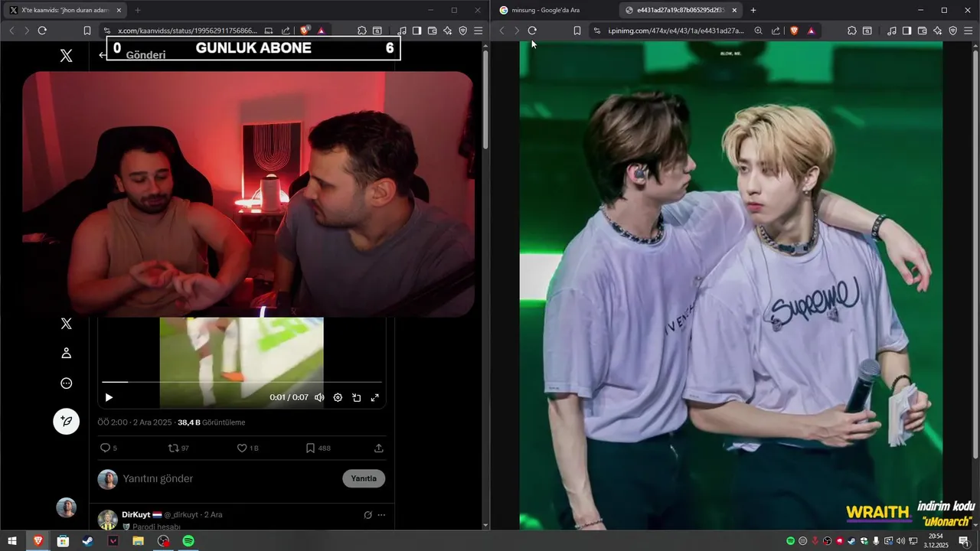Select the e4431ad27a19c87b pinimg tab
The width and height of the screenshot is (980, 551).
[x=680, y=10]
